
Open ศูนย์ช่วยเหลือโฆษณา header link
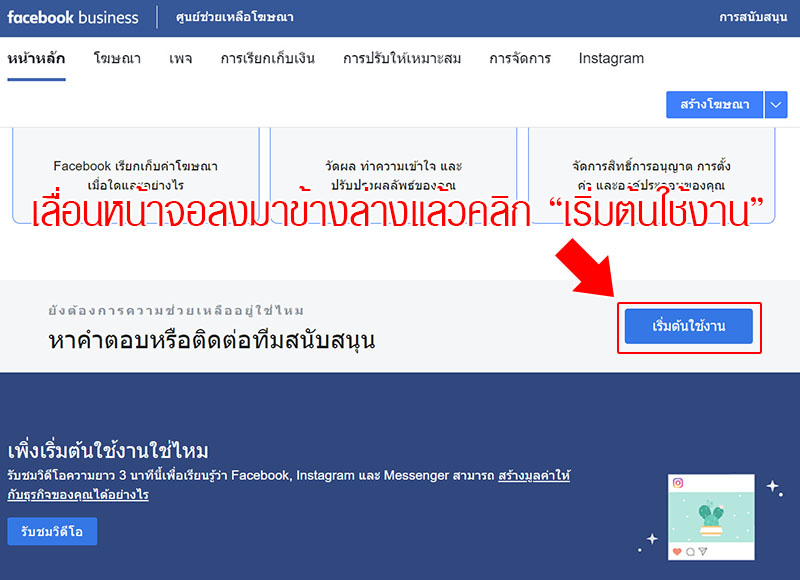(235, 17)
